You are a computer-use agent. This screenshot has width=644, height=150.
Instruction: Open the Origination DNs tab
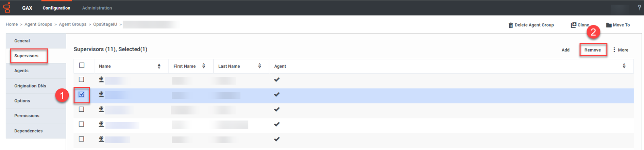[30, 86]
